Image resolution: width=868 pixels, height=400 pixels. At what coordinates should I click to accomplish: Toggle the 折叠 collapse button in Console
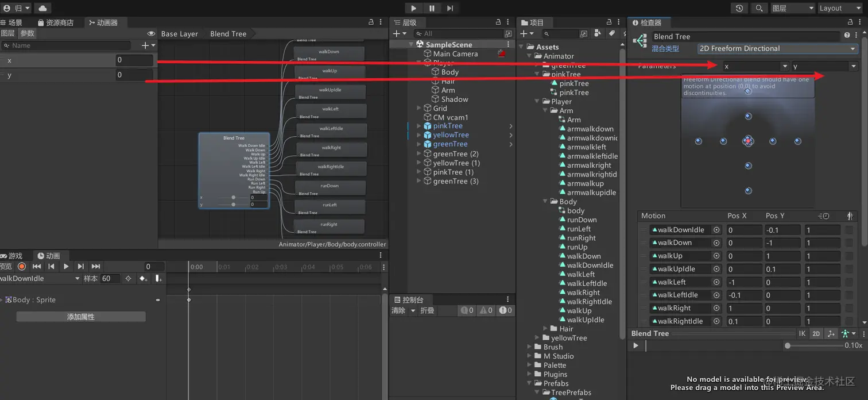point(428,310)
